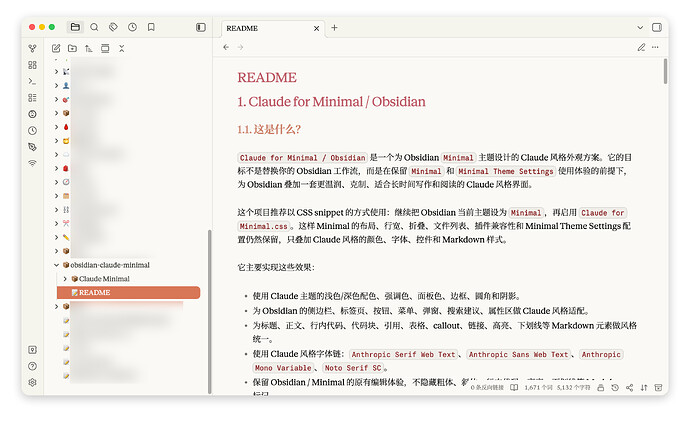Image resolution: width=690 pixels, height=421 pixels.
Task: Click the editor vertical scrollbar thumb
Action: pyautogui.click(x=665, y=71)
